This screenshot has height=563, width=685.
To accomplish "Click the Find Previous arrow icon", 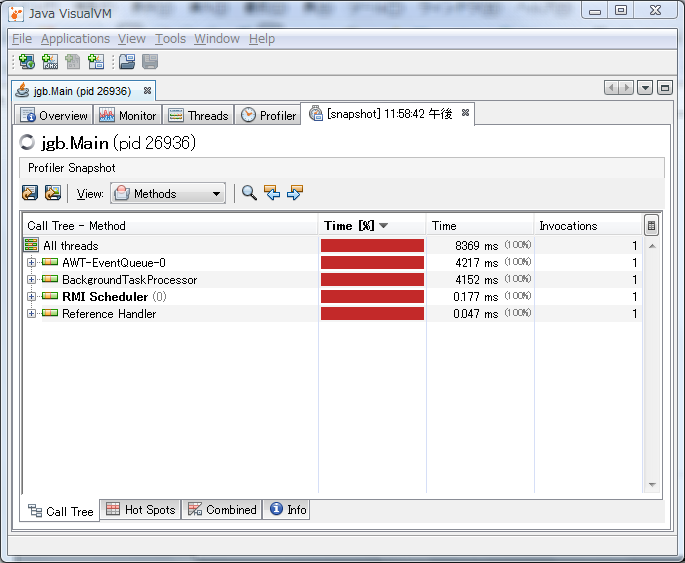I will (x=272, y=193).
